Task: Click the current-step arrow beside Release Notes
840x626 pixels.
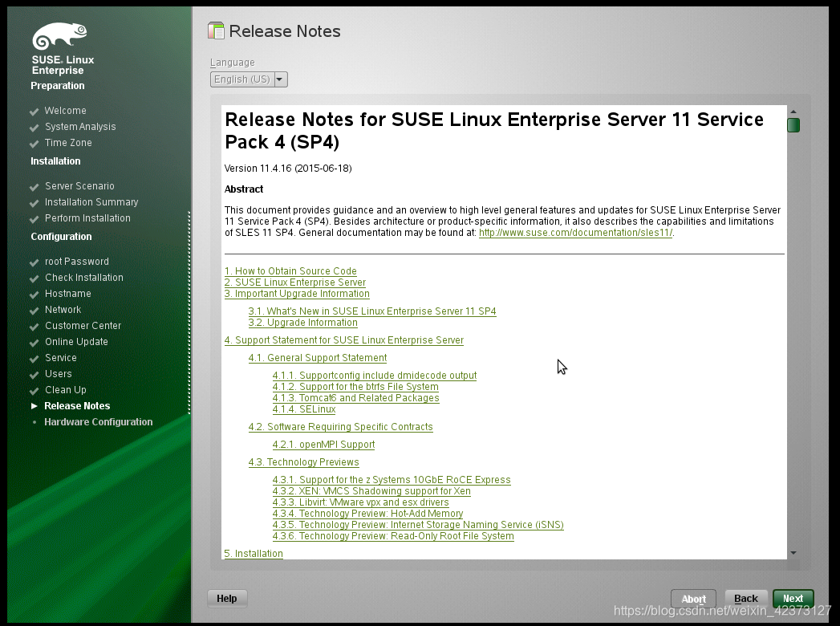Action: coord(34,406)
